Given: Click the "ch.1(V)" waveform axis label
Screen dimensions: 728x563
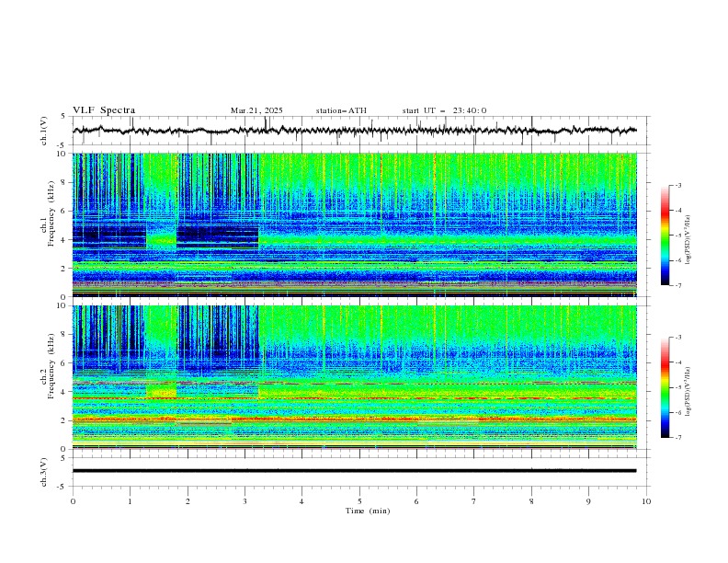Looking at the screenshot, I should [43, 131].
